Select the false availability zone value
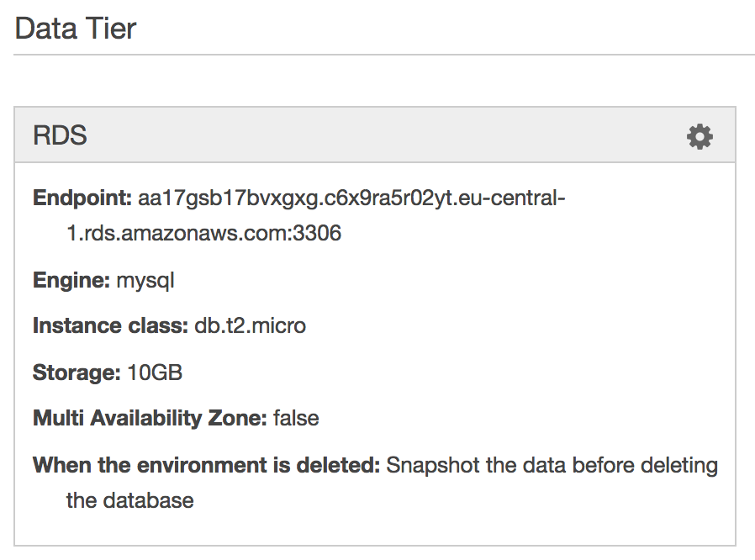 point(296,418)
